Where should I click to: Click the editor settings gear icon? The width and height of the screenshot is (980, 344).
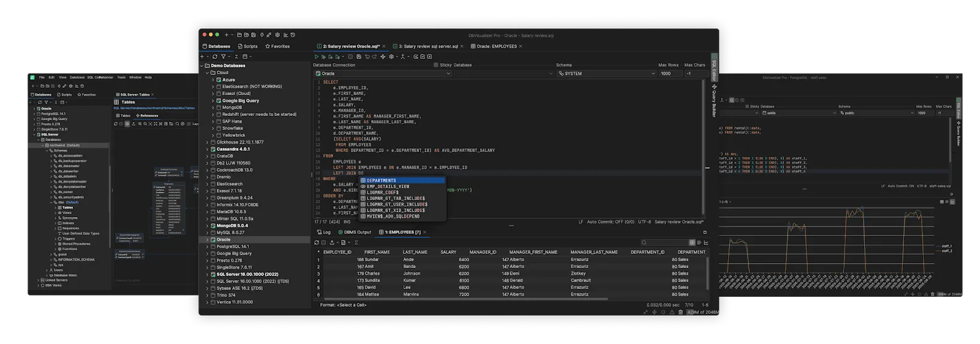coord(391,56)
